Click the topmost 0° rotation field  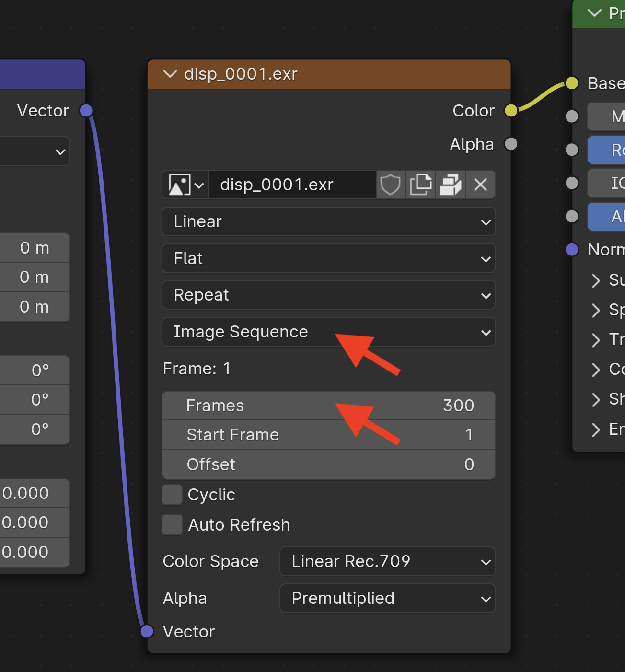coord(35,370)
